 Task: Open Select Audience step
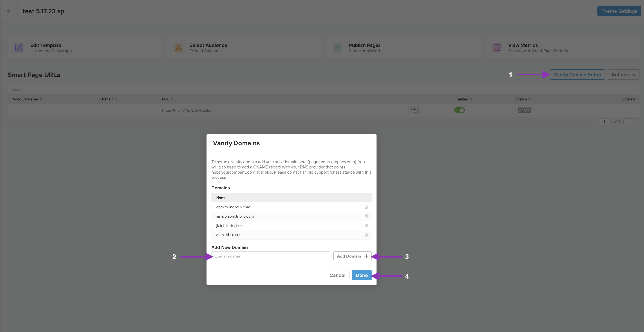(x=208, y=47)
